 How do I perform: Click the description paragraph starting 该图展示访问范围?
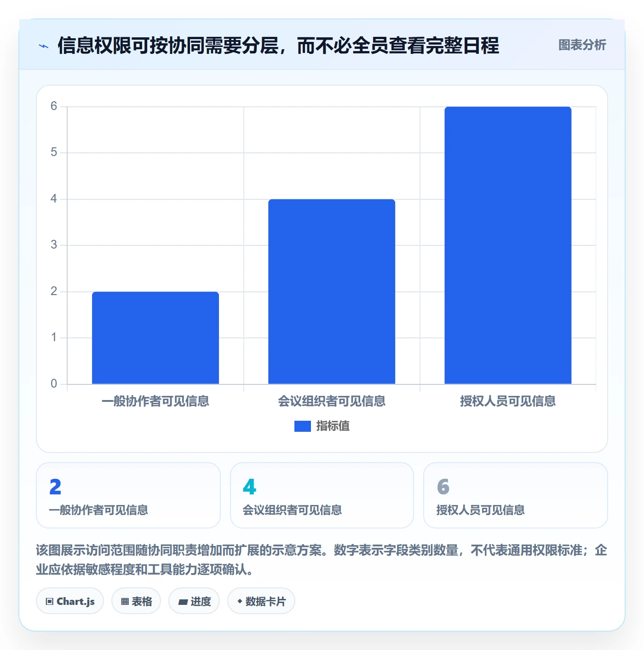322,560
